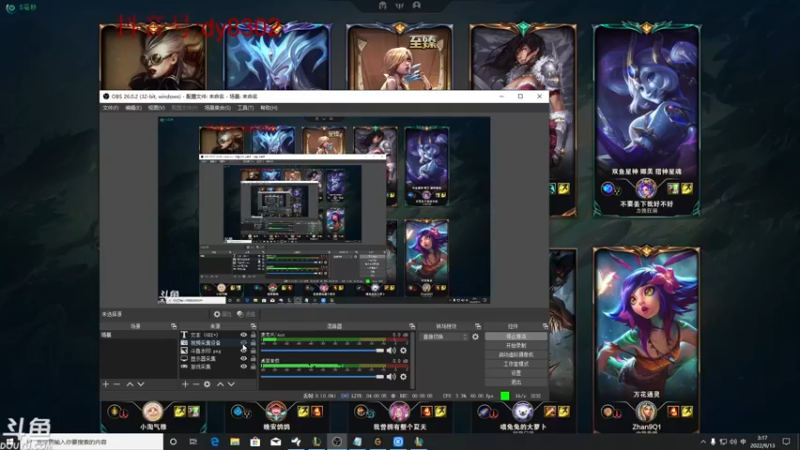This screenshot has height=450, width=800.
Task: Move source up with arrow icon
Action: [x=220, y=384]
